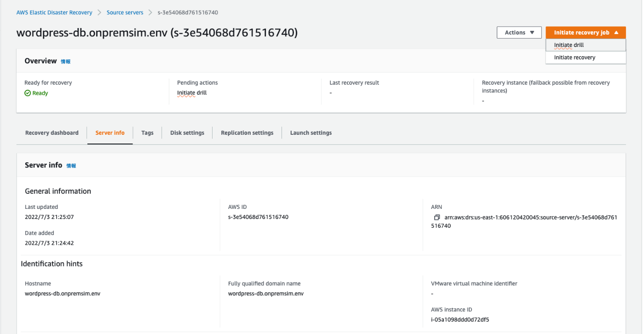Open the Launch settings tab
This screenshot has width=644, height=334.
click(x=311, y=133)
